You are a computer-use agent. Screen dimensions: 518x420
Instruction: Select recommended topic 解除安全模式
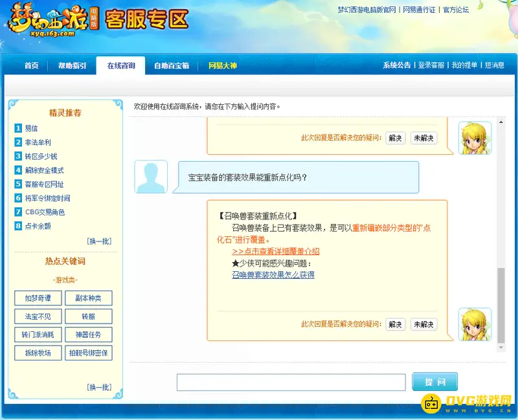click(44, 170)
